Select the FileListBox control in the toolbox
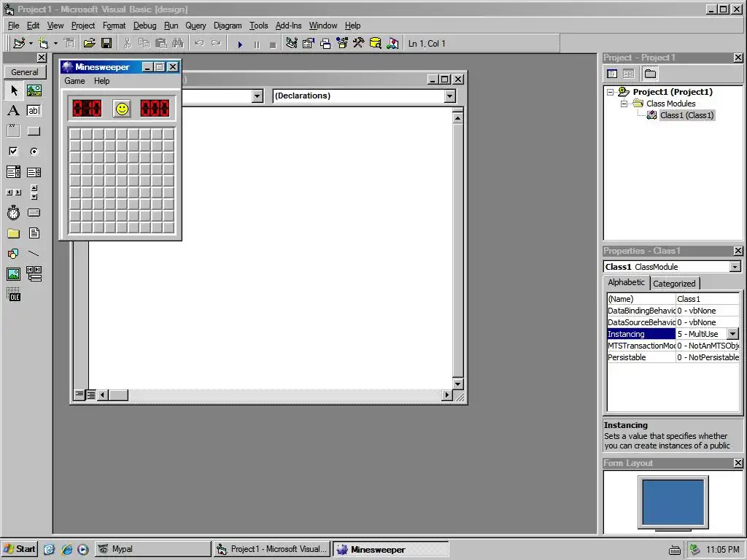This screenshot has height=560, width=747. pos(34,233)
